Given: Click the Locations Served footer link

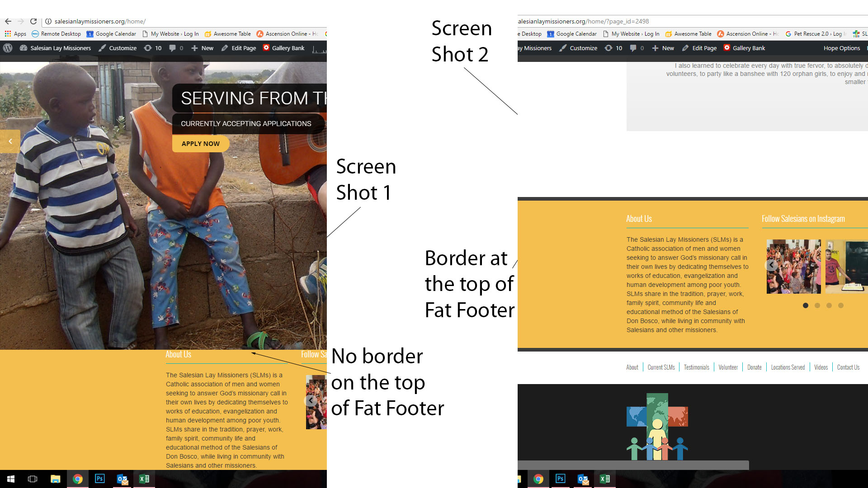Looking at the screenshot, I should click(788, 367).
